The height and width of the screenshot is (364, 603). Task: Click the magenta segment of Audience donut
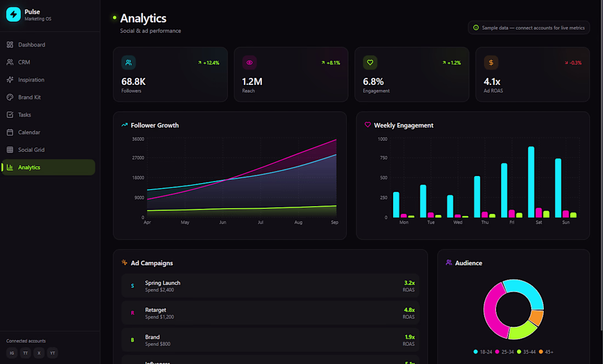[491, 312]
